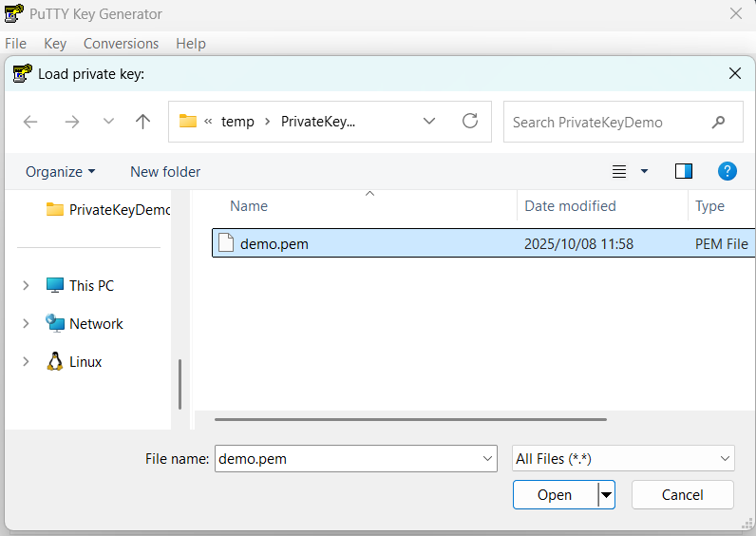Select the Linux penguin icon in sidebar

pyautogui.click(x=55, y=362)
